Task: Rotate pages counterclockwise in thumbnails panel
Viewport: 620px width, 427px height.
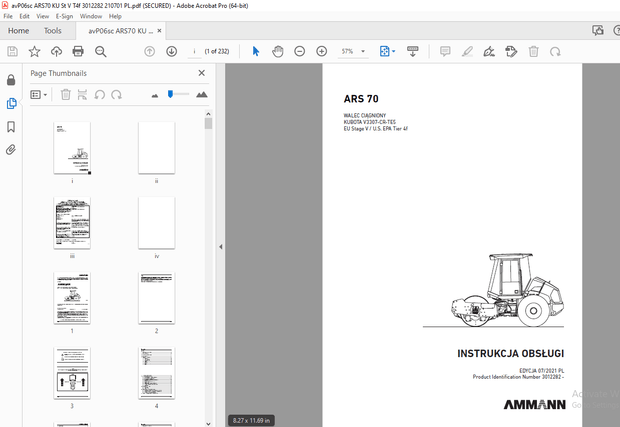Action: (x=100, y=94)
